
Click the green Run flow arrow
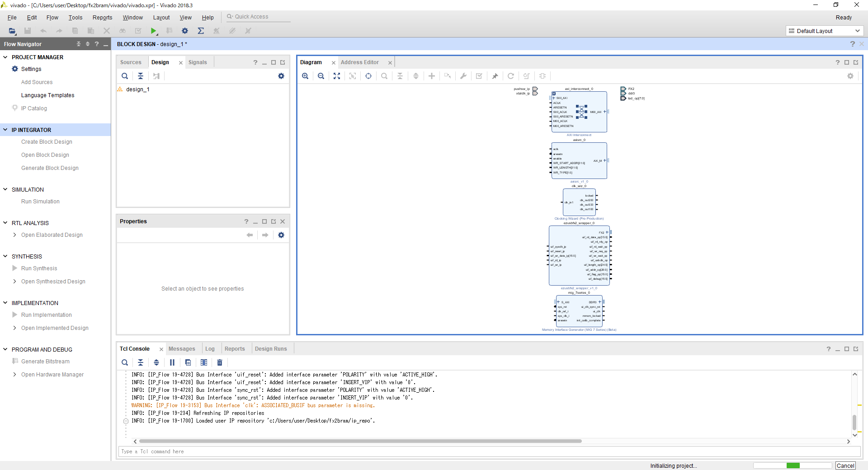(154, 31)
